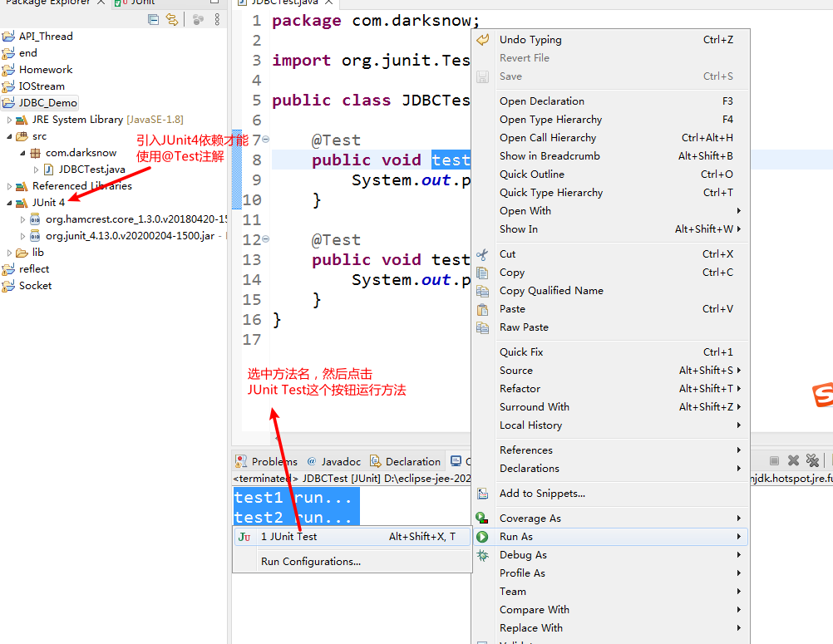Viewport: 833px width, 644px height.
Task: Click the Debug As bug icon
Action: [482, 555]
